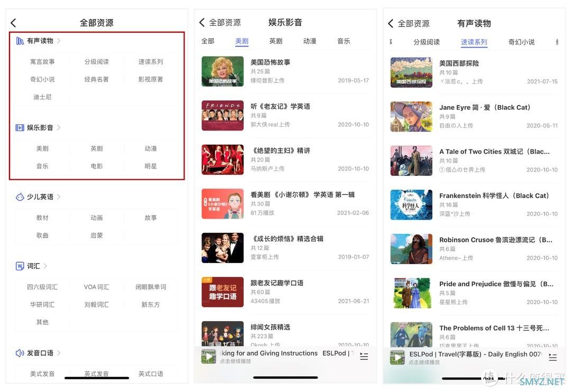571x392 pixels.
Task: Open 新东方 vocabulary category
Action: pyautogui.click(x=151, y=305)
